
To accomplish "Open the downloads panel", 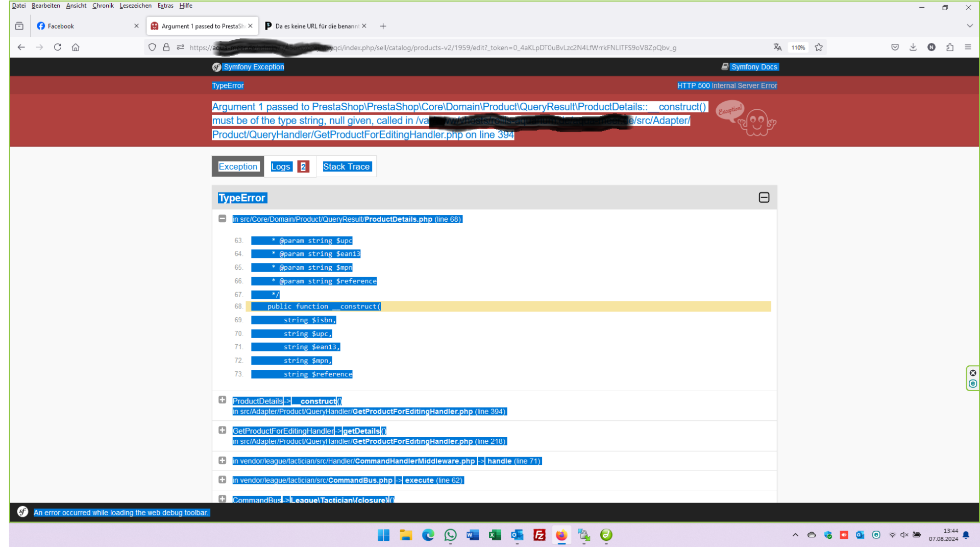I will [913, 47].
